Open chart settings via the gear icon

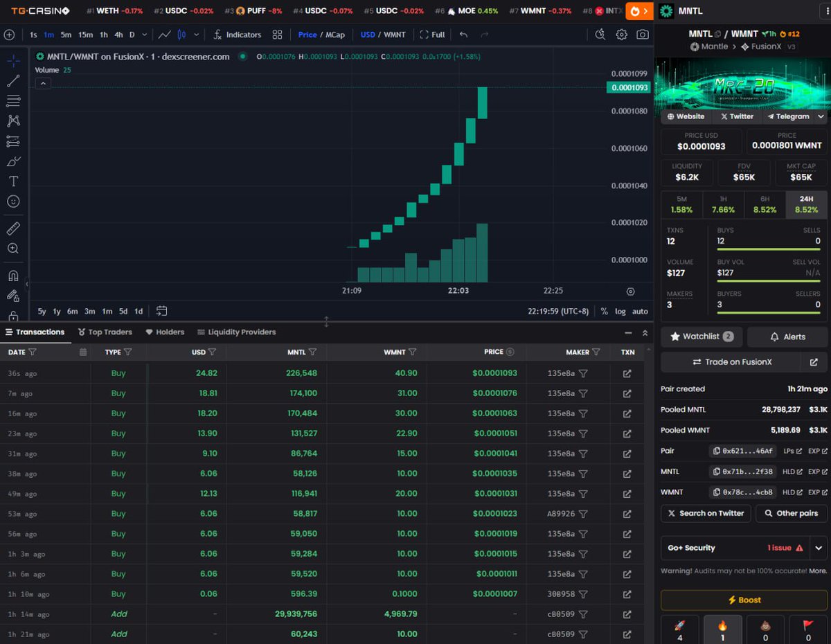click(622, 34)
